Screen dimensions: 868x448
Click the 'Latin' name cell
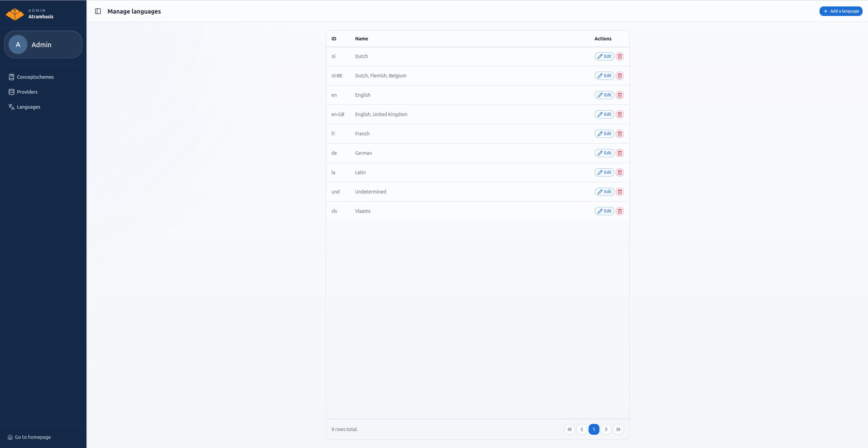click(360, 172)
